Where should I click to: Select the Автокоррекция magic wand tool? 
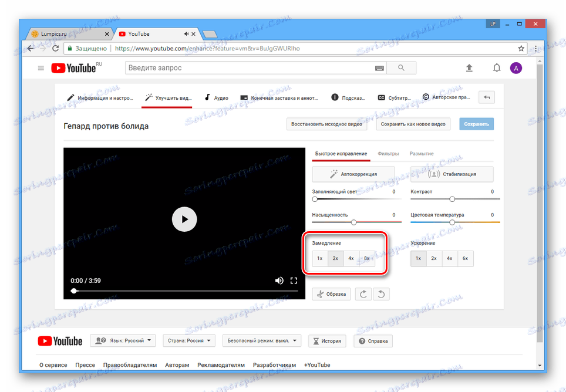click(x=353, y=174)
